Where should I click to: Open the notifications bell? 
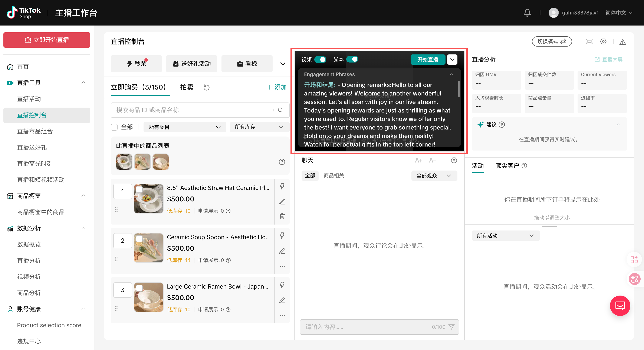[527, 13]
